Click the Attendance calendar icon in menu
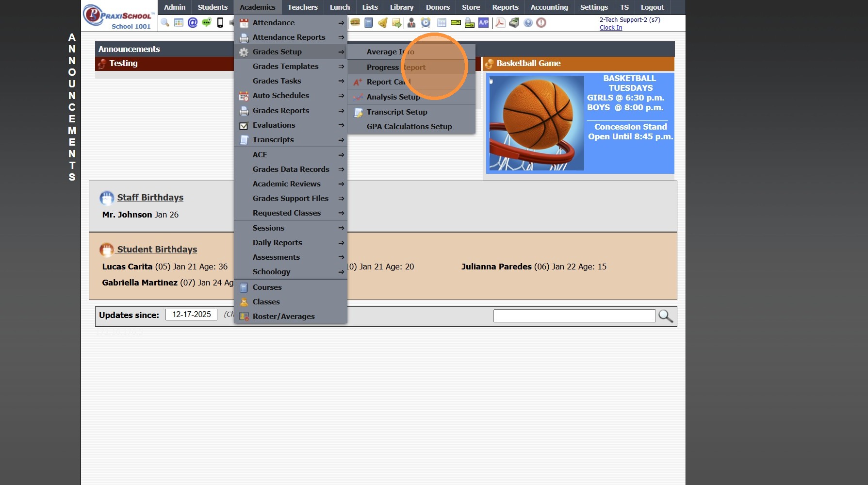The width and height of the screenshot is (868, 485). pyautogui.click(x=244, y=23)
